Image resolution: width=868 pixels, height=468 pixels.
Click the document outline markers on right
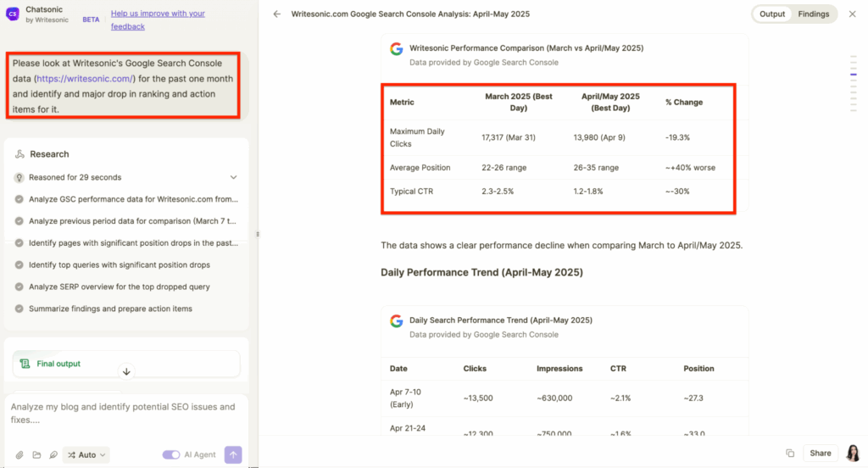[854, 84]
